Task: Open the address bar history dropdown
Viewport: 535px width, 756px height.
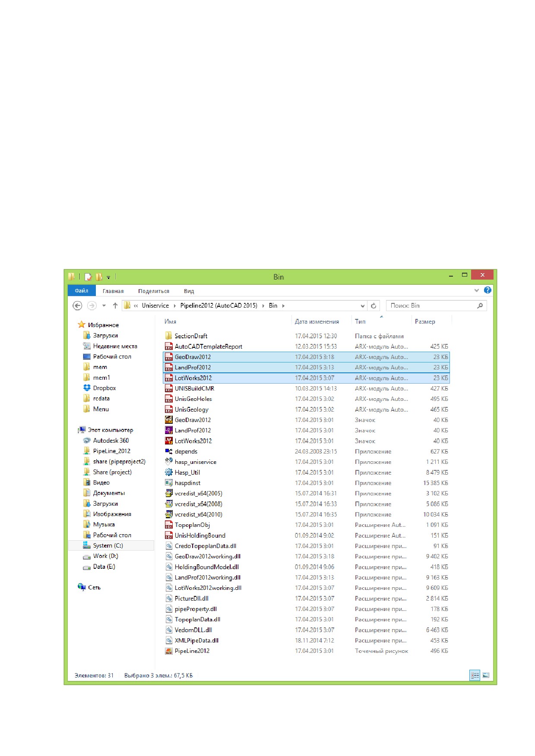Action: pyautogui.click(x=363, y=306)
